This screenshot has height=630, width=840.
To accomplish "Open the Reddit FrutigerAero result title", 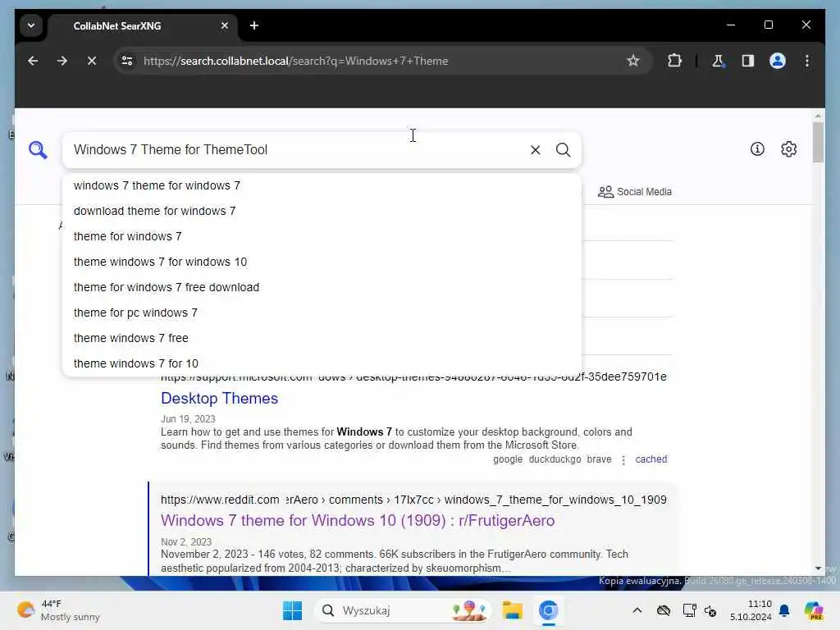I will (x=358, y=521).
